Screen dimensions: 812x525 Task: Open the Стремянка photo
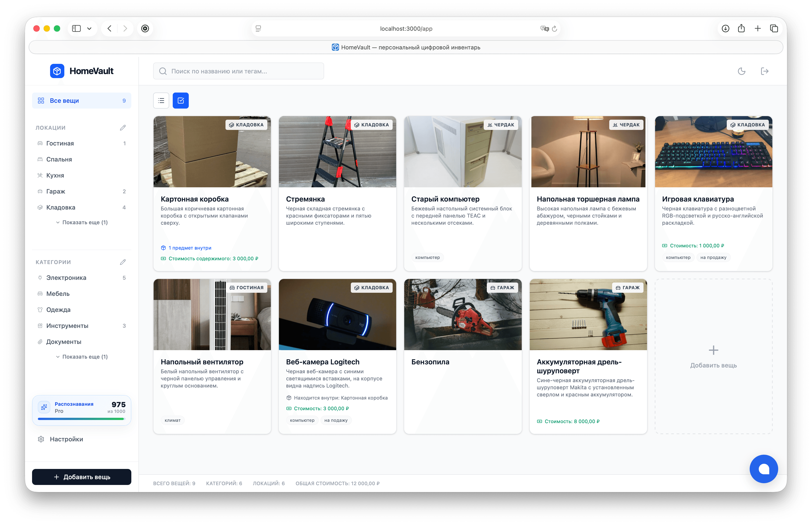point(337,152)
